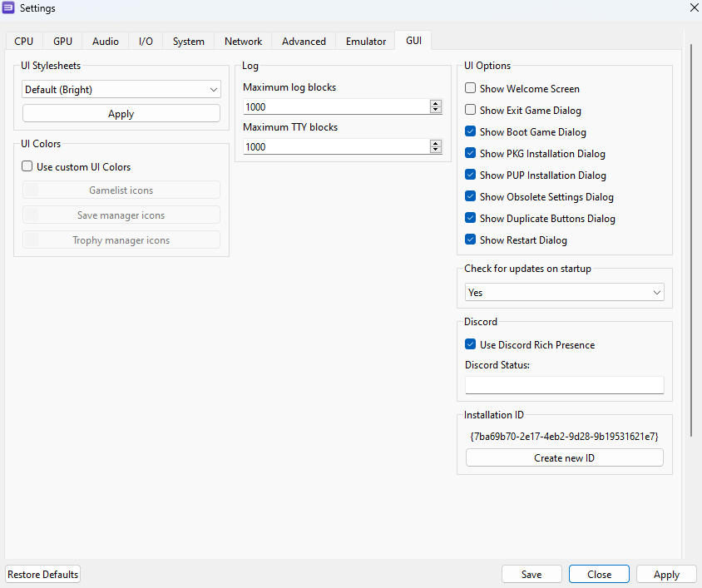The height and width of the screenshot is (588, 702).
Task: Expand Check for updates on startup dropdown
Action: coord(565,293)
